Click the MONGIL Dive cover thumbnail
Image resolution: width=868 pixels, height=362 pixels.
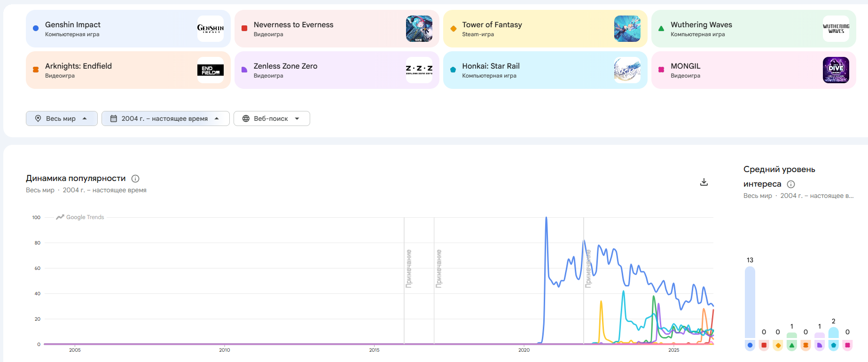pyautogui.click(x=836, y=70)
